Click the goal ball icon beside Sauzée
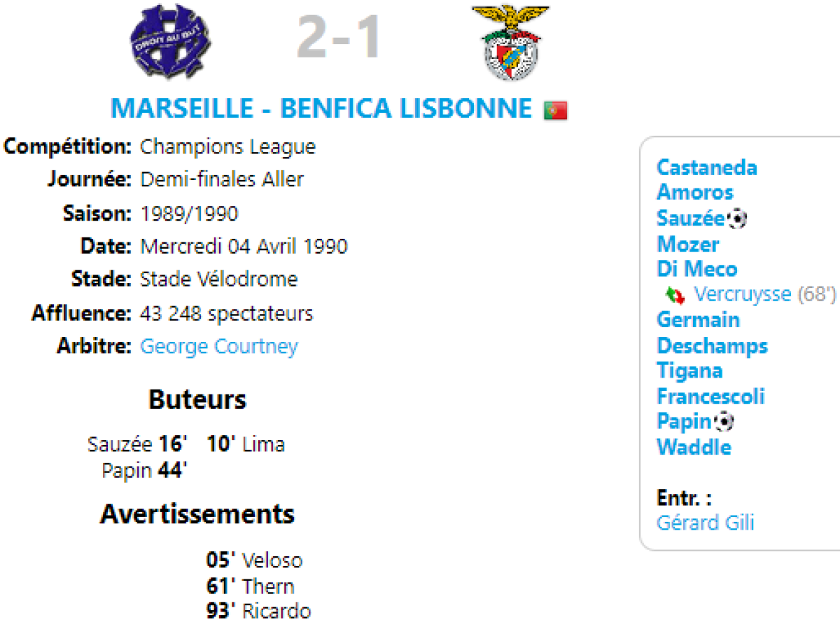This screenshot has width=840, height=620. (737, 219)
